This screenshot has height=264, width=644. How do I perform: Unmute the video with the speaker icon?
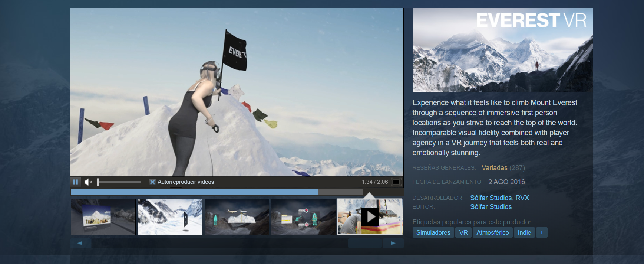88,182
